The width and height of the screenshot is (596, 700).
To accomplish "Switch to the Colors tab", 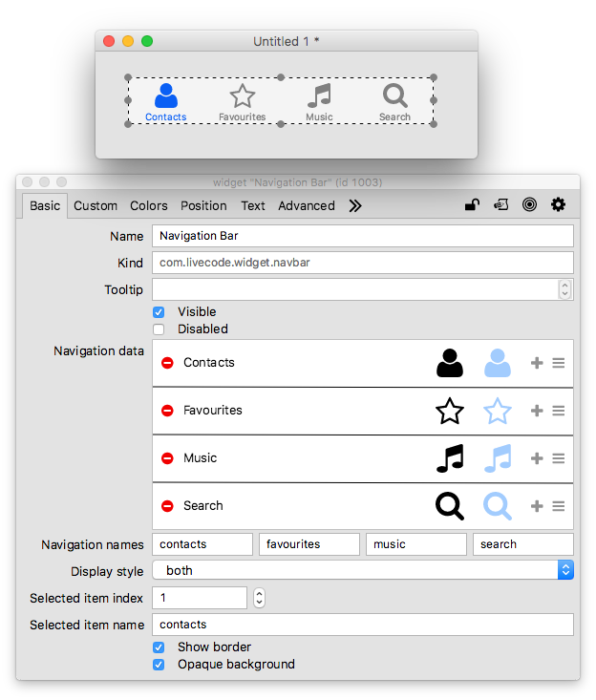I will click(149, 205).
